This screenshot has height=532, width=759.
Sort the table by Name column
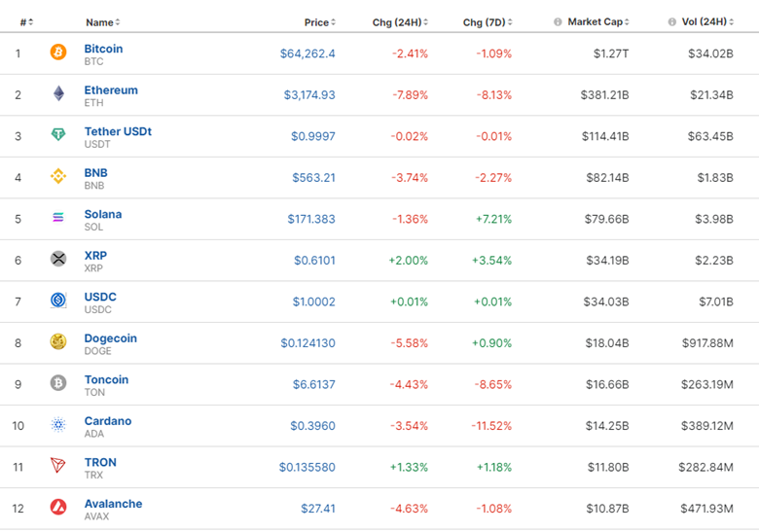[103, 22]
